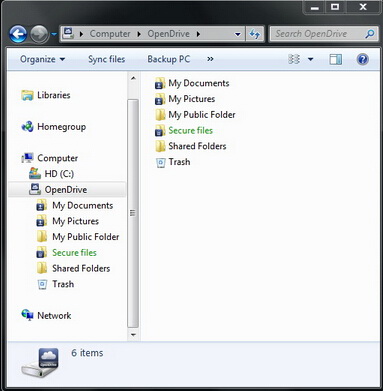The height and width of the screenshot is (391, 383).
Task: Click My Documents folder icon in sidebar
Action: tap(41, 205)
